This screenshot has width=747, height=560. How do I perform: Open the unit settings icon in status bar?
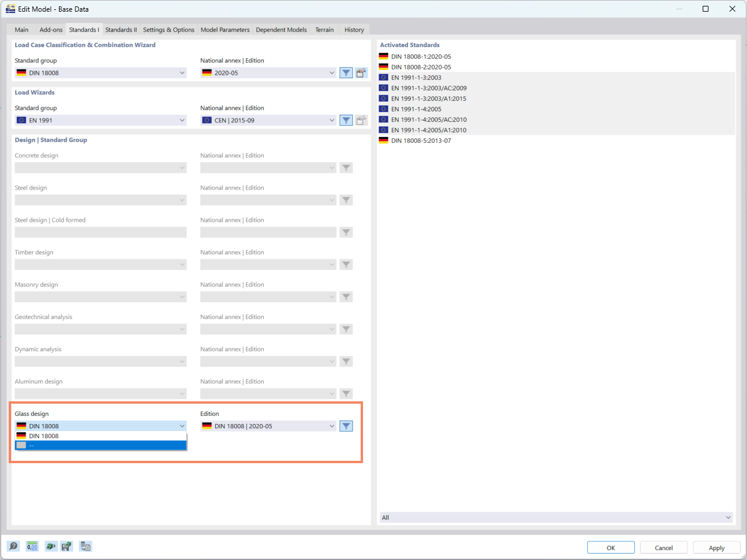tap(51, 546)
